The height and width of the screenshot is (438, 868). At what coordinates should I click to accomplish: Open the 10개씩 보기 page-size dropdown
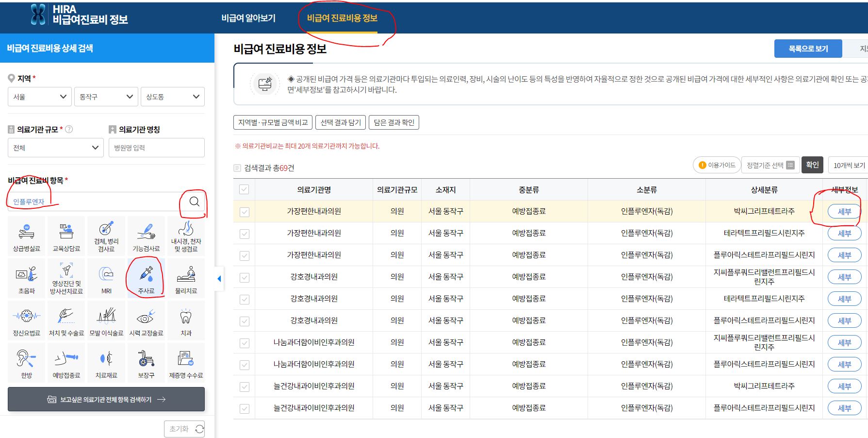pos(849,165)
